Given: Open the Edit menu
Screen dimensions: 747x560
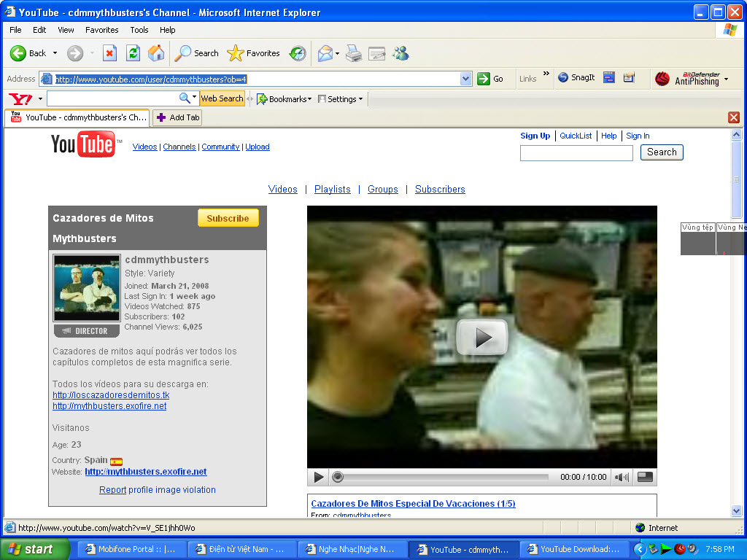Looking at the screenshot, I should (39, 30).
